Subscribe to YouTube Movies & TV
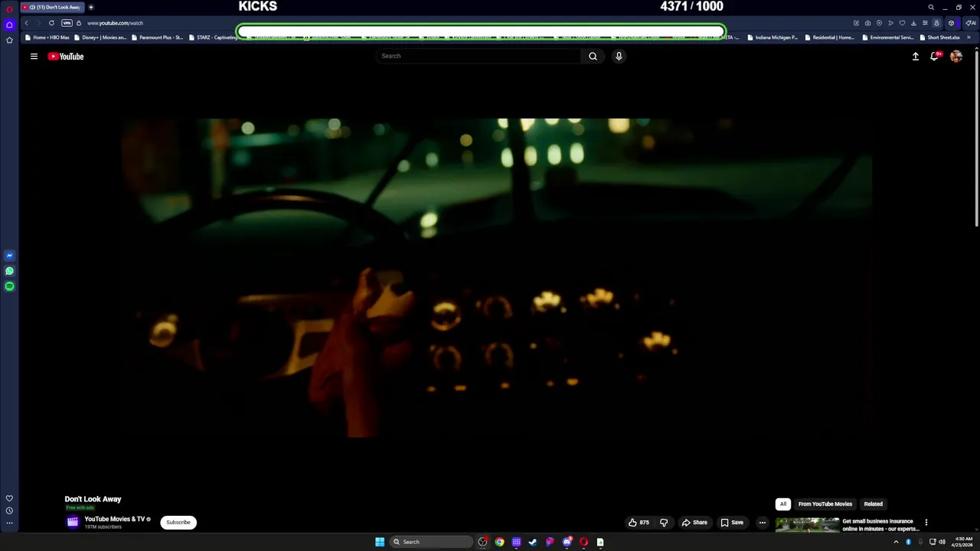The height and width of the screenshot is (551, 980). coord(178,523)
